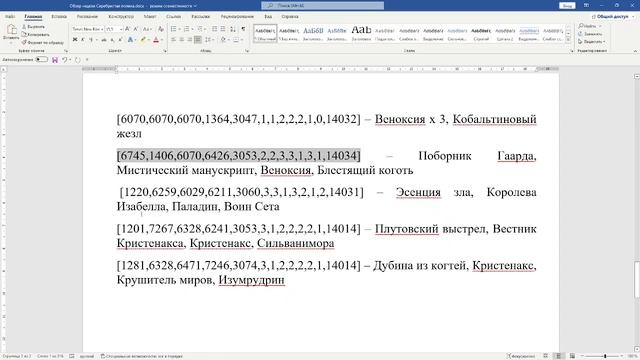640x360 pixels.
Task: Click the search box in title bar
Action: pos(322,6)
